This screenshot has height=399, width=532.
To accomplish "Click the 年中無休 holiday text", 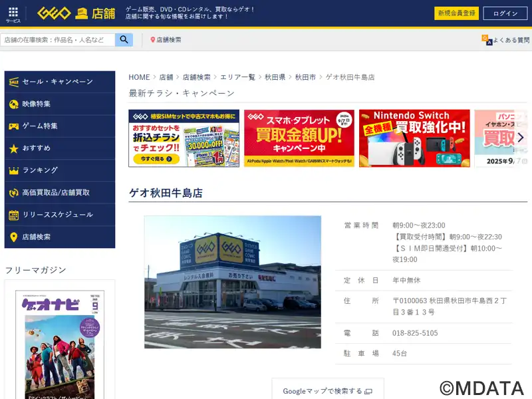I will [x=406, y=280].
